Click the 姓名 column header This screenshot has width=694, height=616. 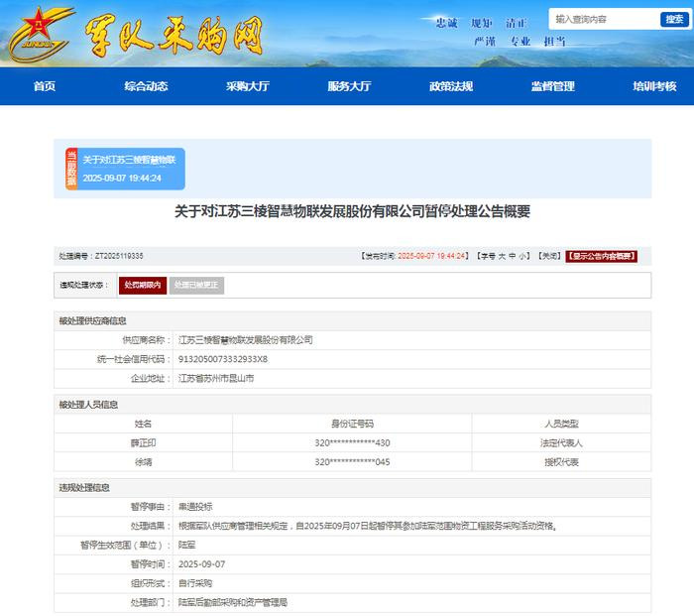[143, 424]
